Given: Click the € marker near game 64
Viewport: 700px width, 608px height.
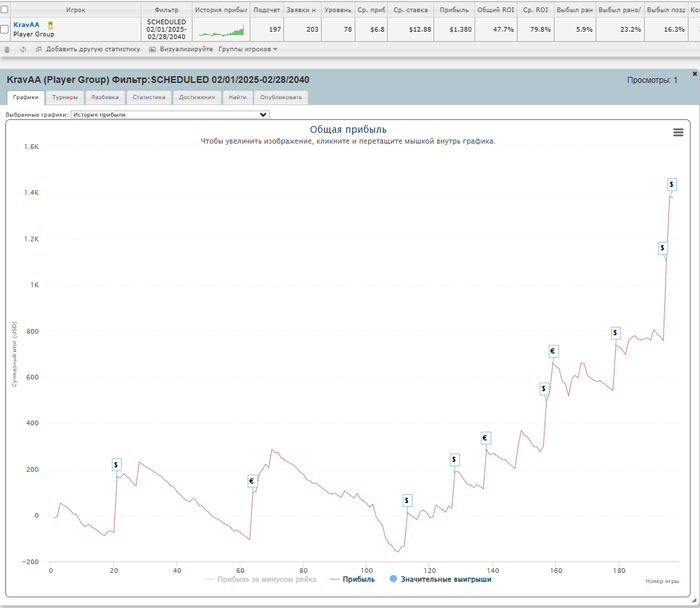Looking at the screenshot, I should [252, 481].
